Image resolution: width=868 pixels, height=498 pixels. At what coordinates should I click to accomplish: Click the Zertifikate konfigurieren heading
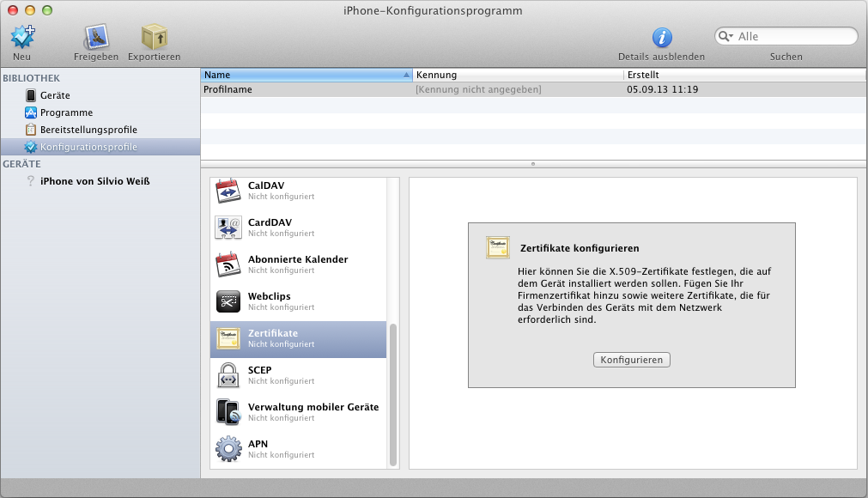[580, 248]
